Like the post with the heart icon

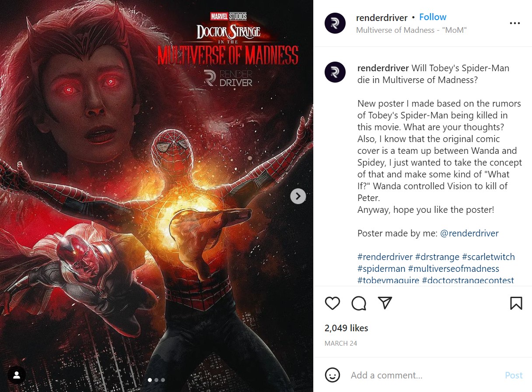tap(332, 303)
